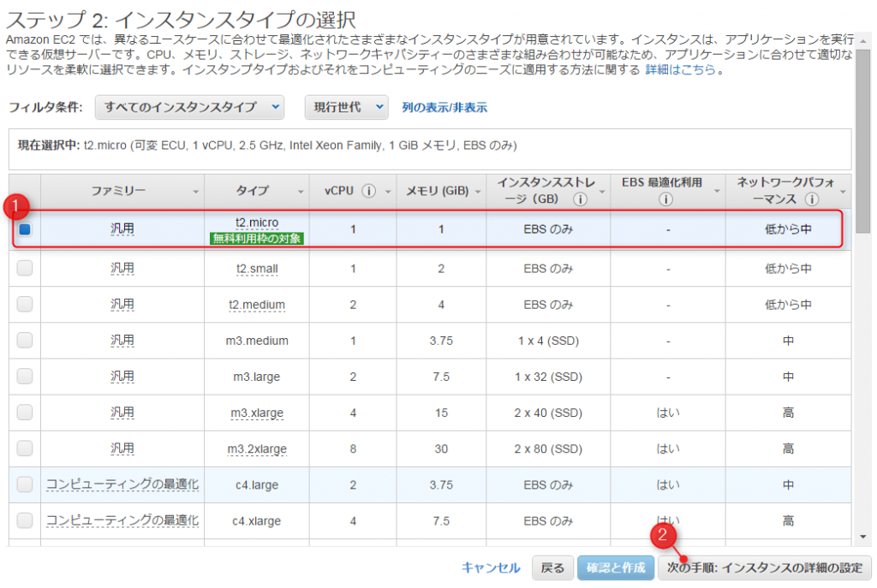Click the インスタンスストレージ info icon
Viewport: 877px width, 588px height.
coord(580,199)
